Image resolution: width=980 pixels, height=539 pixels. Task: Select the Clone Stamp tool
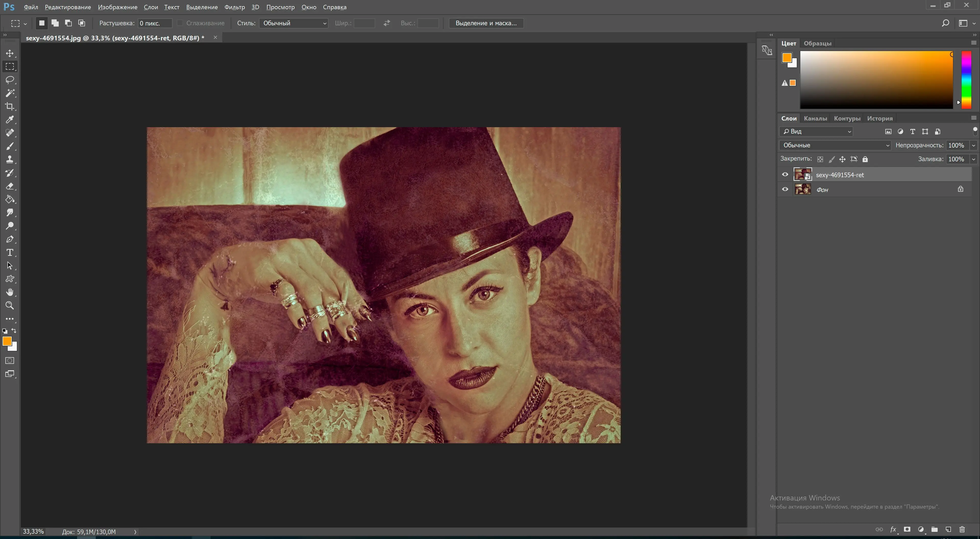pyautogui.click(x=10, y=160)
